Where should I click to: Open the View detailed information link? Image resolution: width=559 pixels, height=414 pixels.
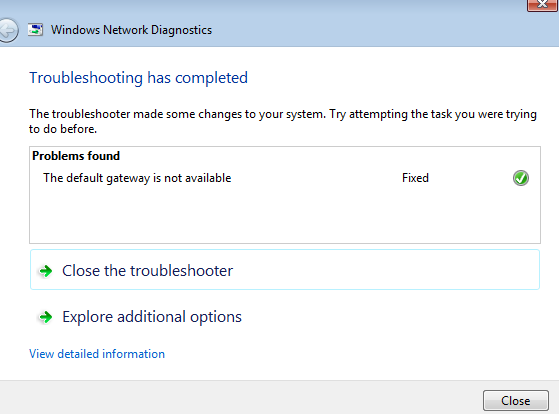point(97,354)
